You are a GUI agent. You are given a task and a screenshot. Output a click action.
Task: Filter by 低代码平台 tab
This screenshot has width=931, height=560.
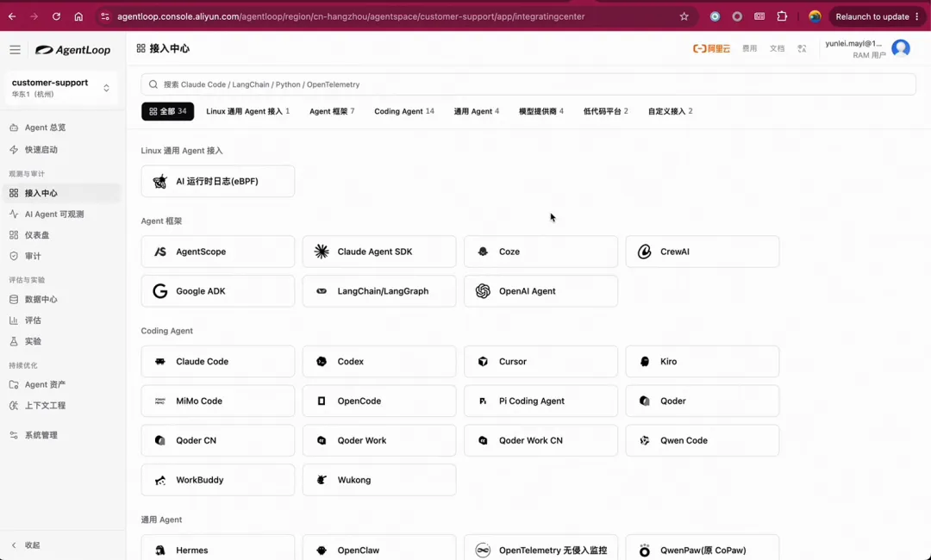click(606, 111)
